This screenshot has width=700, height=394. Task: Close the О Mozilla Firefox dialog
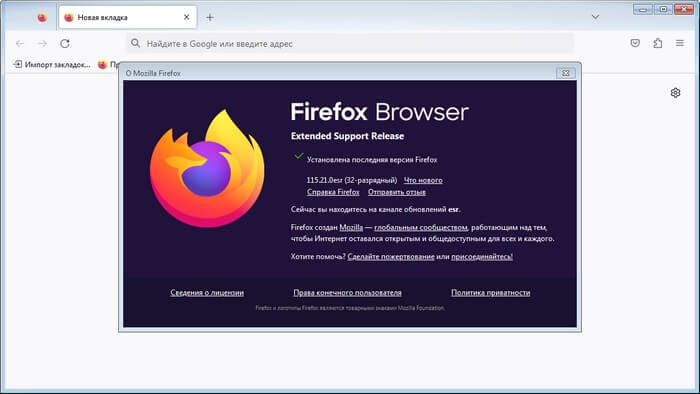click(x=566, y=73)
